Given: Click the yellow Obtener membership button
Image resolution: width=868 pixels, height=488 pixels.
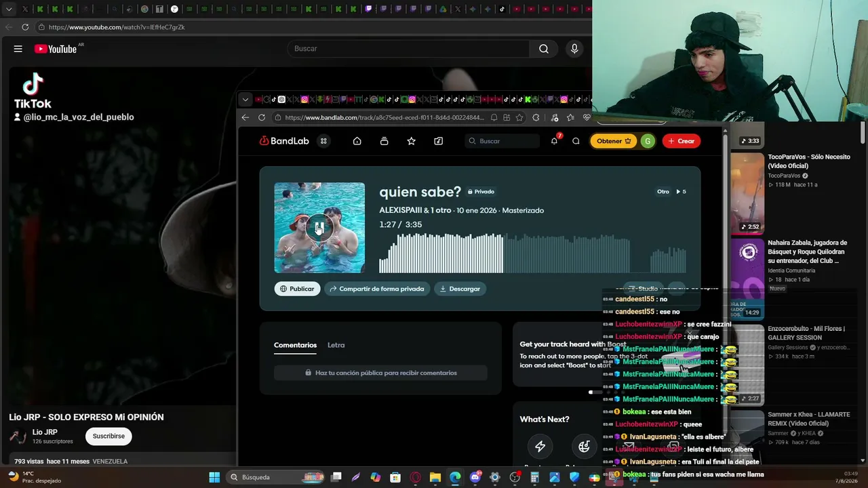Looking at the screenshot, I should pos(613,141).
